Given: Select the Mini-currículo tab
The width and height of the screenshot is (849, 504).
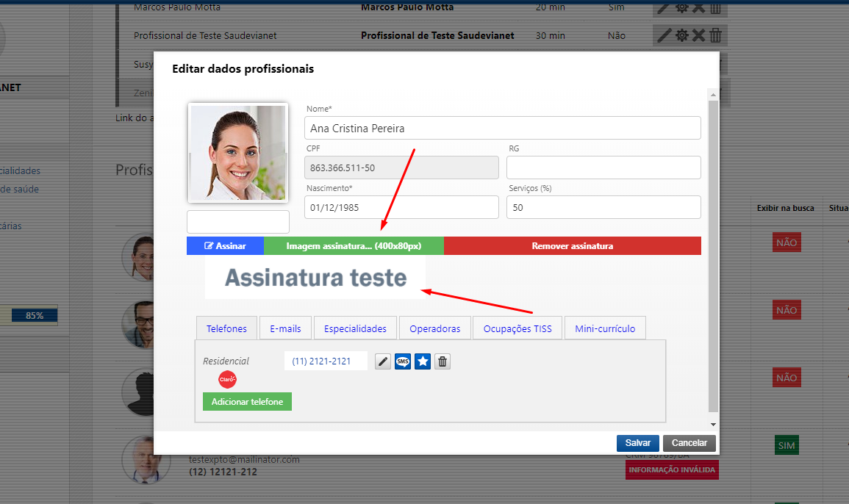Looking at the screenshot, I should tap(605, 328).
